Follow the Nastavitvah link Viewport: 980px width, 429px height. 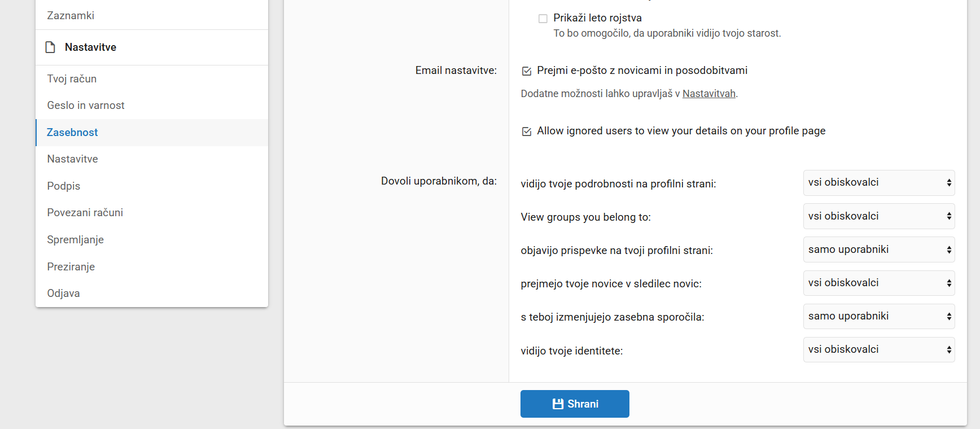(708, 94)
